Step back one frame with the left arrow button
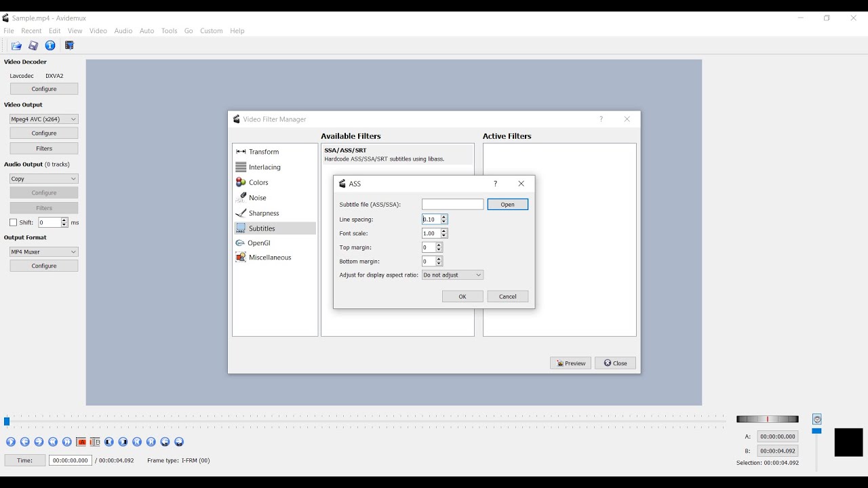The height and width of the screenshot is (488, 868). pos(25,442)
